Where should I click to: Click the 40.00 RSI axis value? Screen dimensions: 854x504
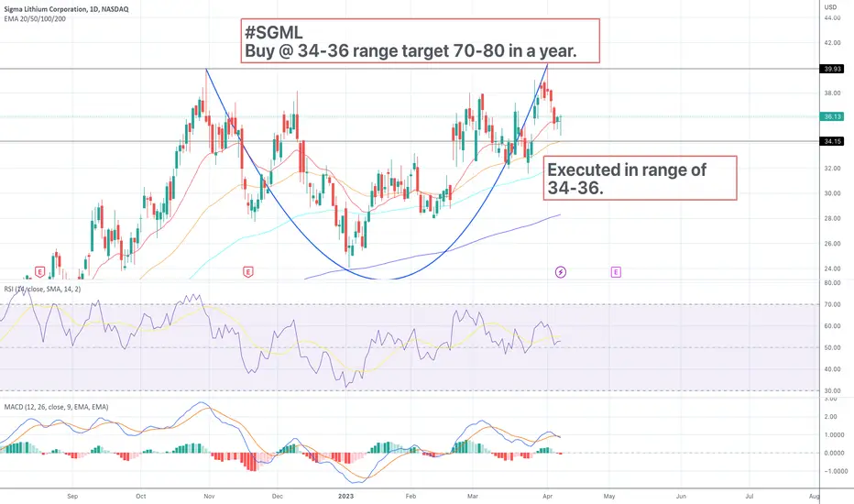click(832, 369)
